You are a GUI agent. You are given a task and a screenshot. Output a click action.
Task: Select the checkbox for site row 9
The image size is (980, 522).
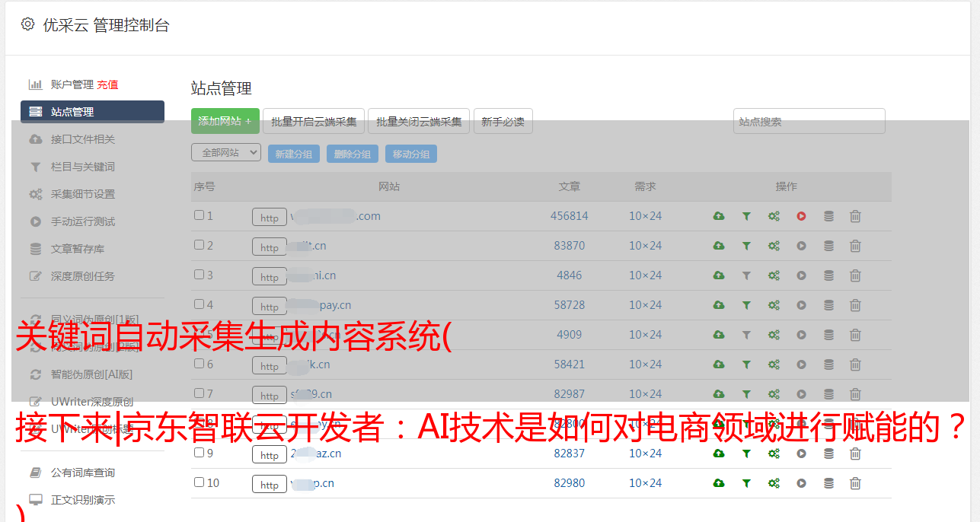[x=199, y=453]
